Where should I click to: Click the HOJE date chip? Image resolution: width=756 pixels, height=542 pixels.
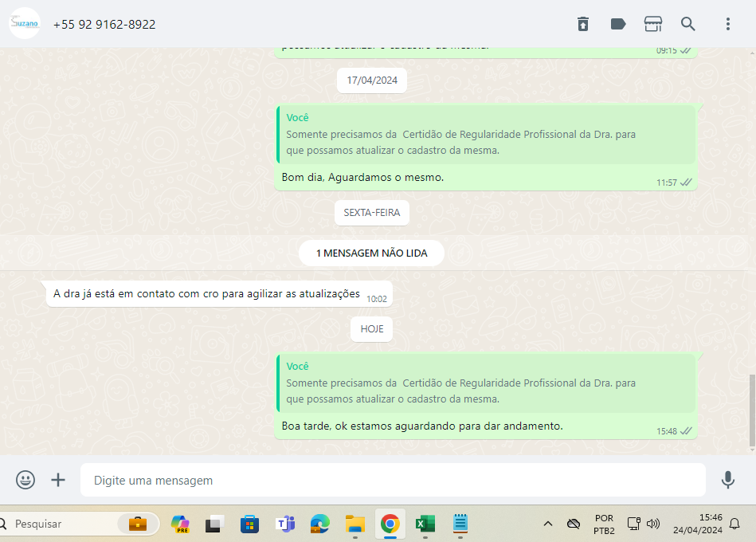pyautogui.click(x=372, y=329)
